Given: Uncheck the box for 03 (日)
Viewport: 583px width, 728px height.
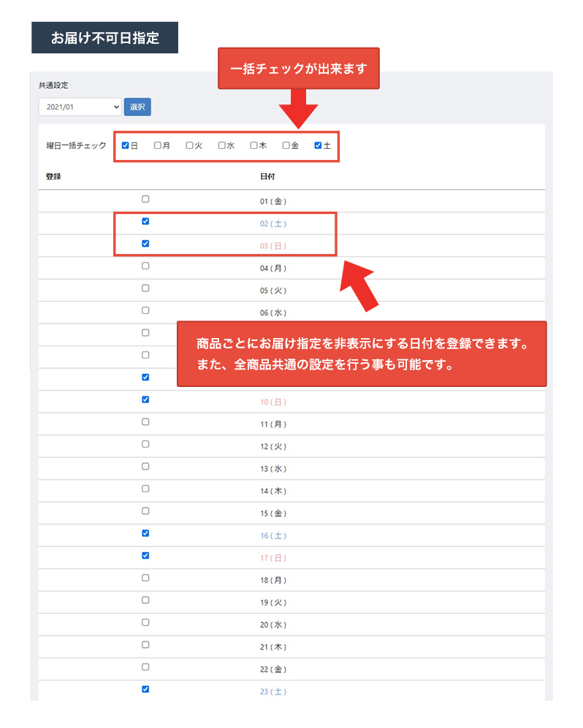Looking at the screenshot, I should [x=145, y=243].
